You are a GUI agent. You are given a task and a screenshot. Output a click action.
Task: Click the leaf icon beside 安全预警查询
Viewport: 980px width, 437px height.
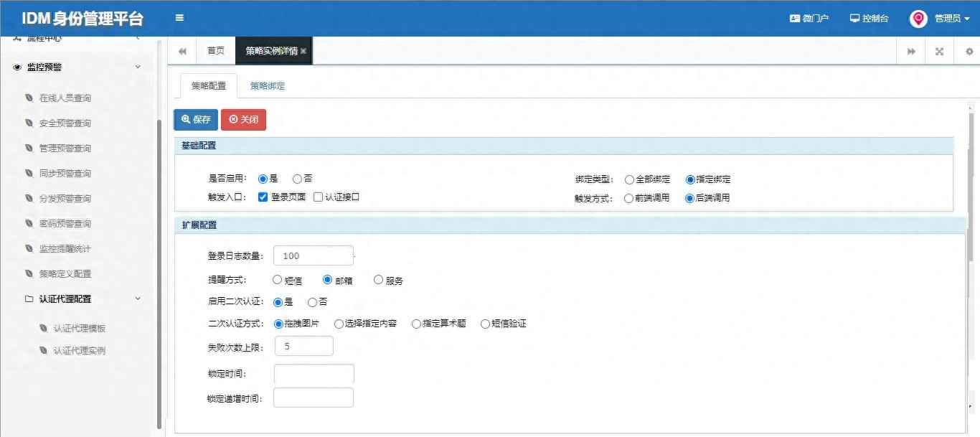pos(29,123)
